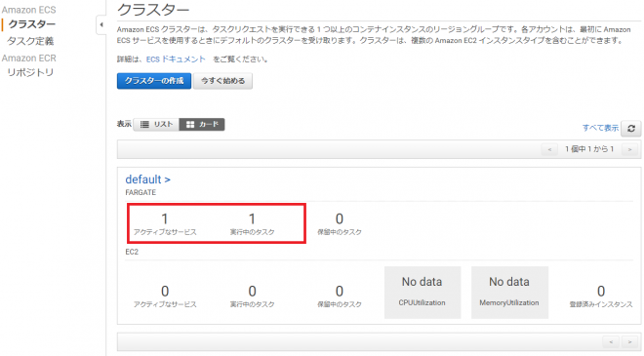Go to next page in top pager
The height and width of the screenshot is (356, 644).
(629, 149)
